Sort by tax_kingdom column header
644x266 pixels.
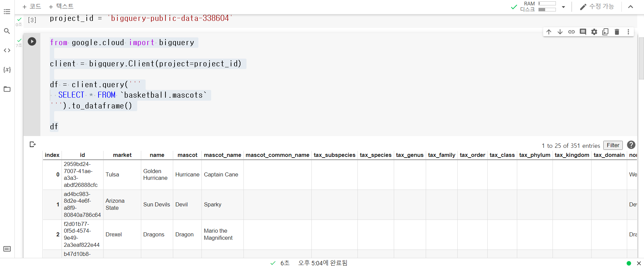click(x=572, y=155)
